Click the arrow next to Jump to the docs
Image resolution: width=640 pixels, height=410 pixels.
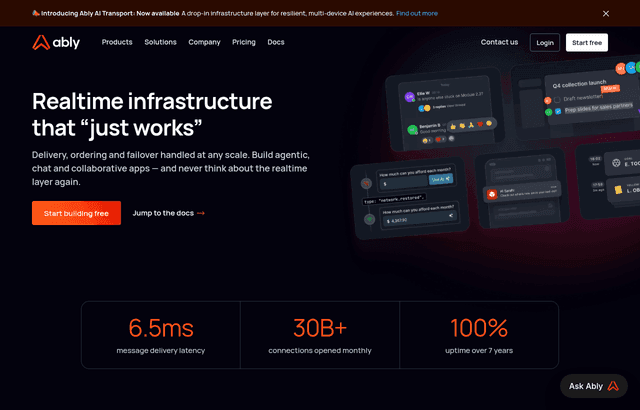pos(201,213)
